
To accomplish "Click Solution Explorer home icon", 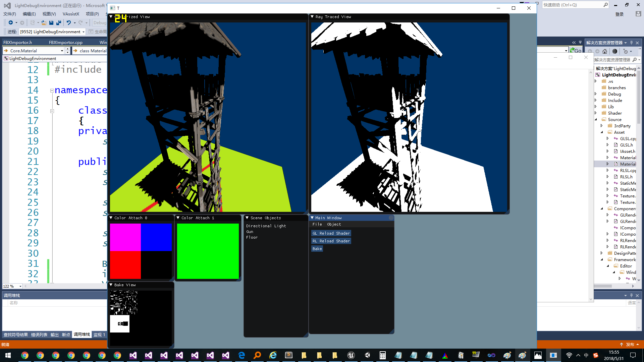I will click(x=605, y=51).
